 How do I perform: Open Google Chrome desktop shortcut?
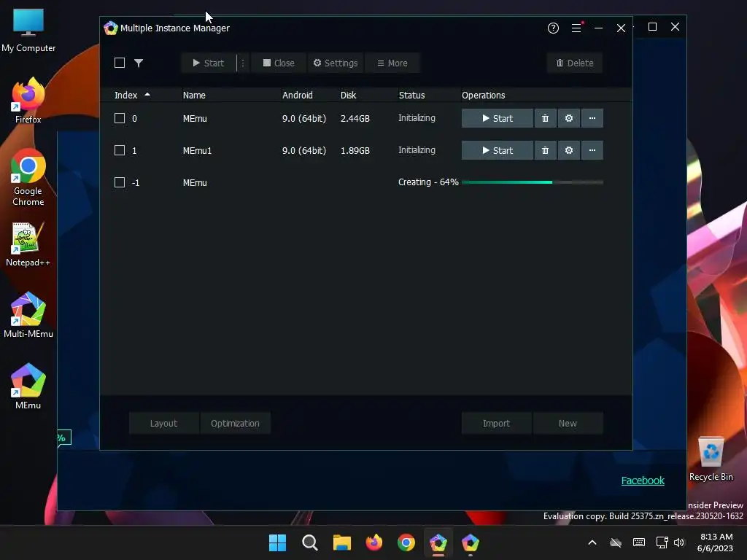[28, 177]
